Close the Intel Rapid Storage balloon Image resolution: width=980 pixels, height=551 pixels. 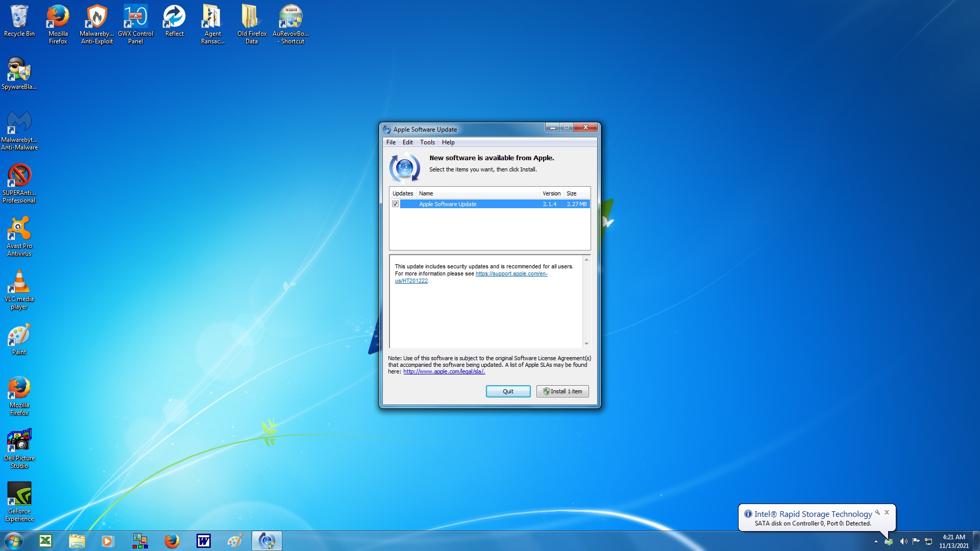887,512
